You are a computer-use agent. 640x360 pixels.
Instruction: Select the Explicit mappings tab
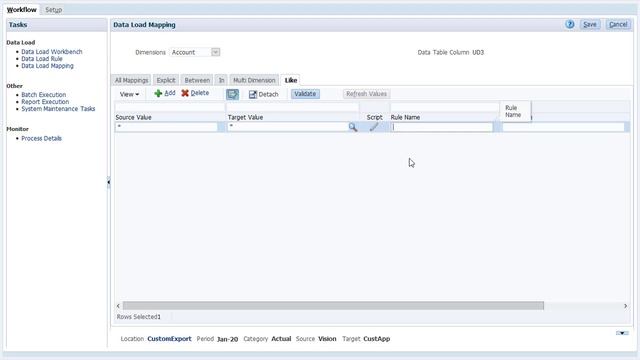166,80
